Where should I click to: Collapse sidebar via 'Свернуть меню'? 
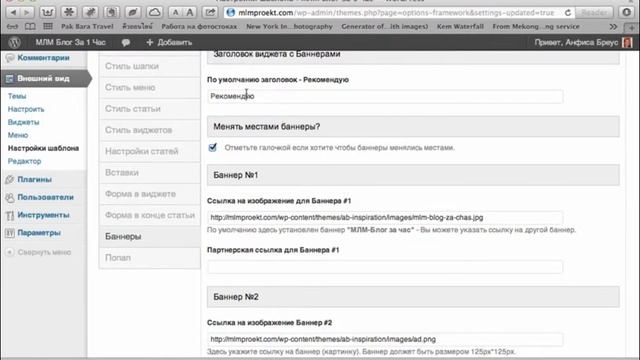coord(39,252)
